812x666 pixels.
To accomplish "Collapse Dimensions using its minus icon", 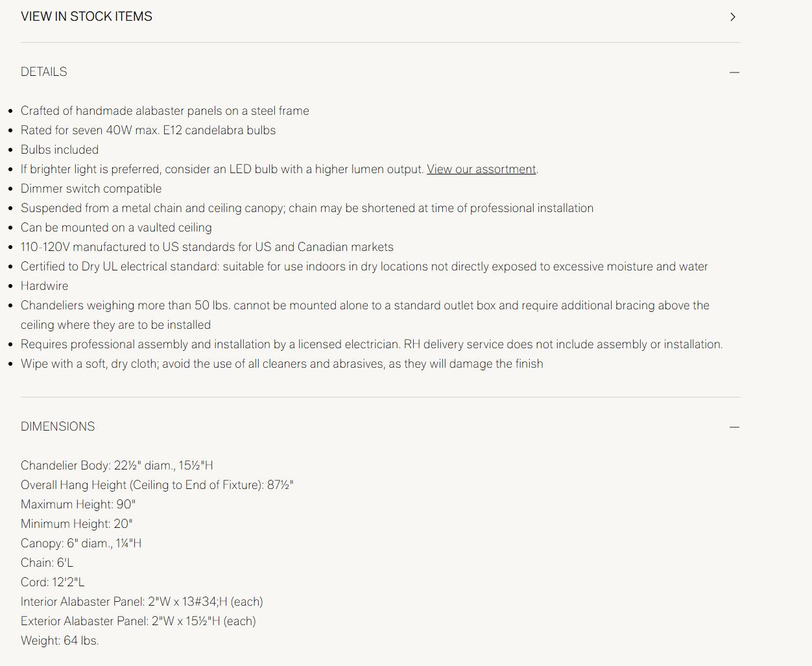I will pos(734,427).
